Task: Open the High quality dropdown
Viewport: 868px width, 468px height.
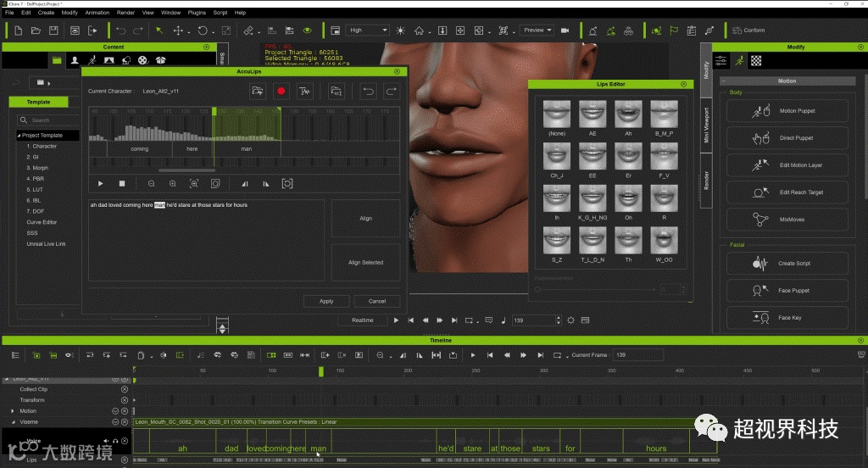Action: 368,31
